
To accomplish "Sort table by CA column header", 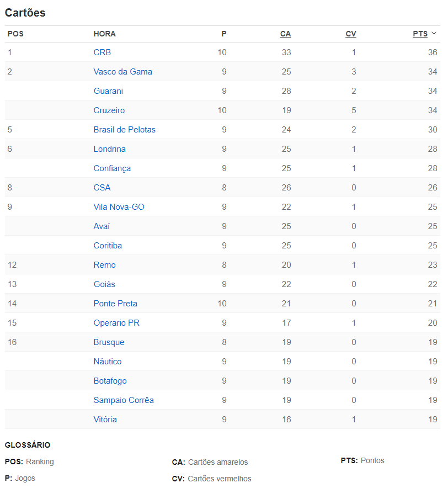I will coord(285,34).
